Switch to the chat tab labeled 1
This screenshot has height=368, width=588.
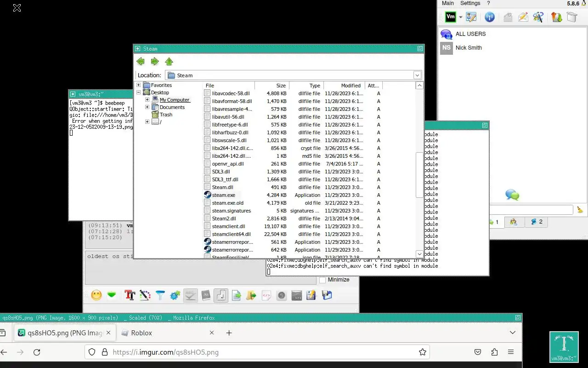[495, 222]
